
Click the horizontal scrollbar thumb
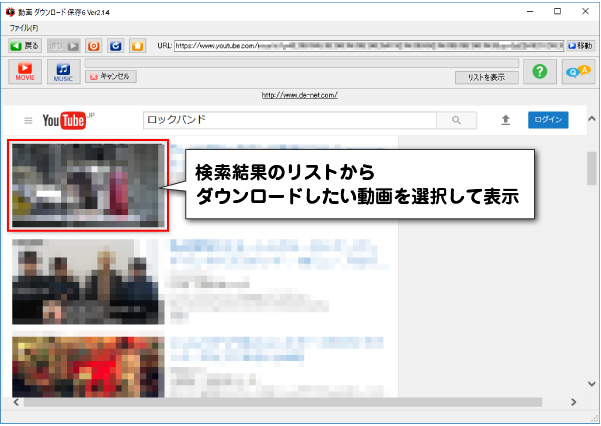coord(283,402)
